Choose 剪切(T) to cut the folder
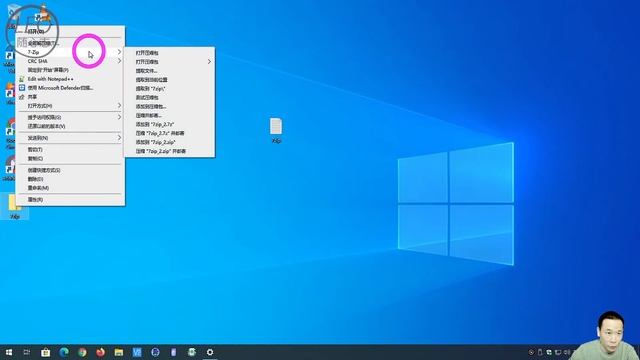This screenshot has height=360, width=640. (70, 149)
